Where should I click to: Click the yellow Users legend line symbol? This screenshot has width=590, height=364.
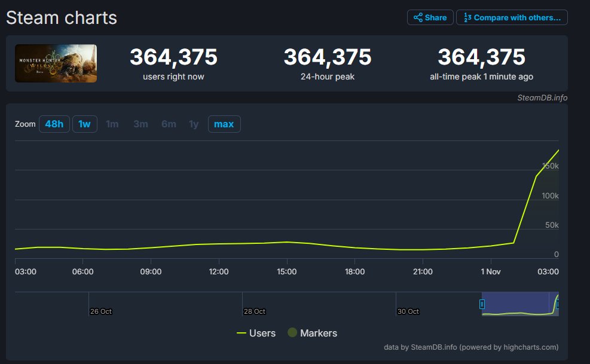point(241,333)
